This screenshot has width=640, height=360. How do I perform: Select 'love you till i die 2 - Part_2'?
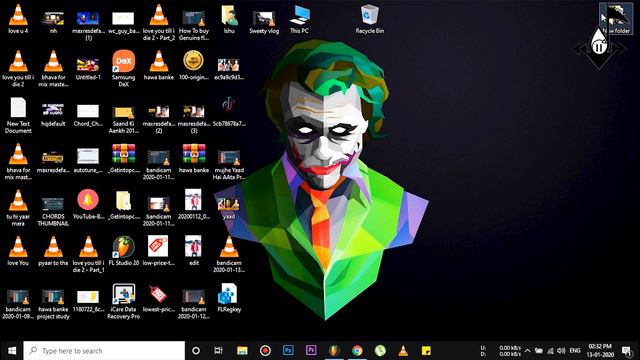[159, 15]
